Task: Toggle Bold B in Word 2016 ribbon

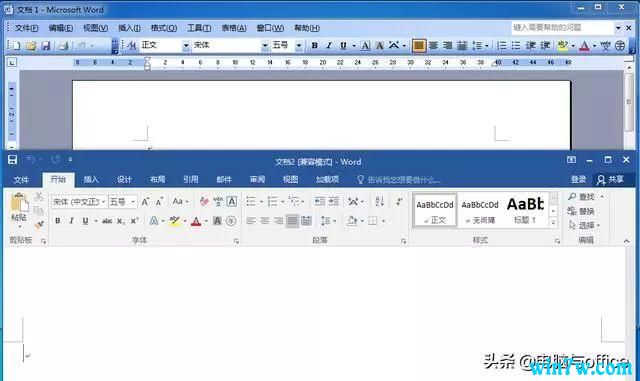Action: pos(58,221)
